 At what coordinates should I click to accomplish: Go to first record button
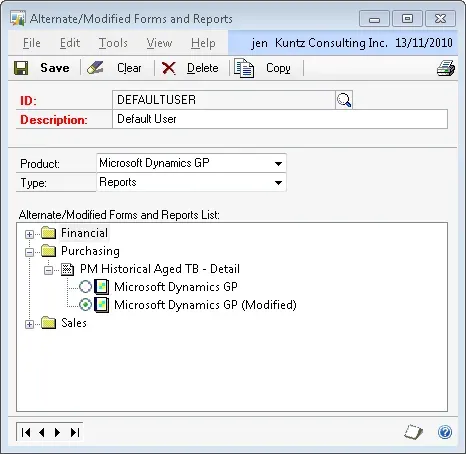click(x=26, y=432)
